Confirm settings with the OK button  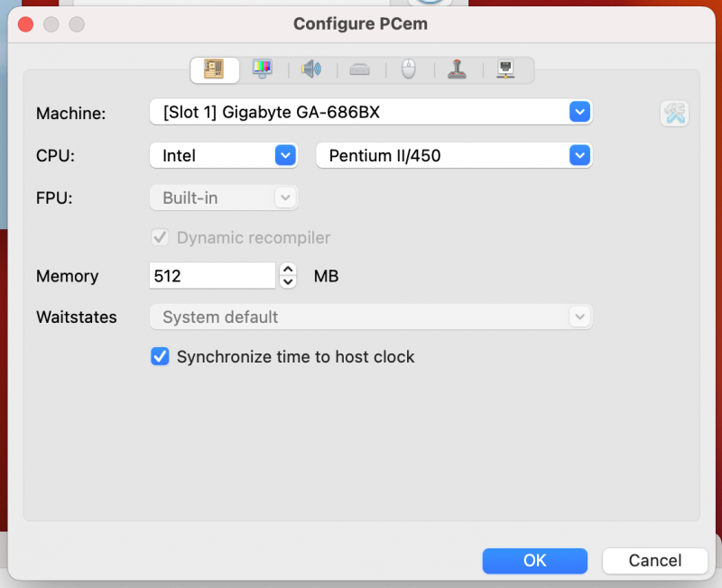535,560
